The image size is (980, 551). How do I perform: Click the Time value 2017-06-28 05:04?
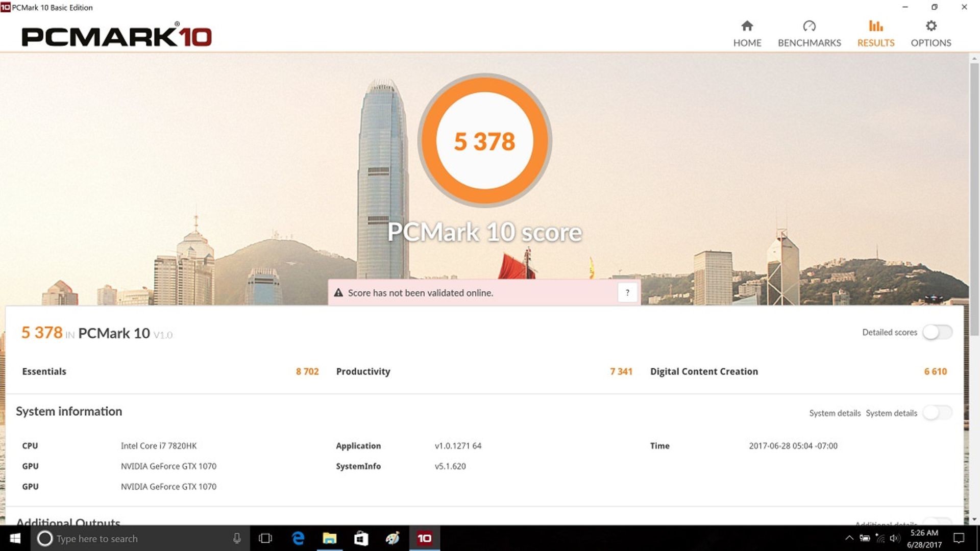coord(793,446)
